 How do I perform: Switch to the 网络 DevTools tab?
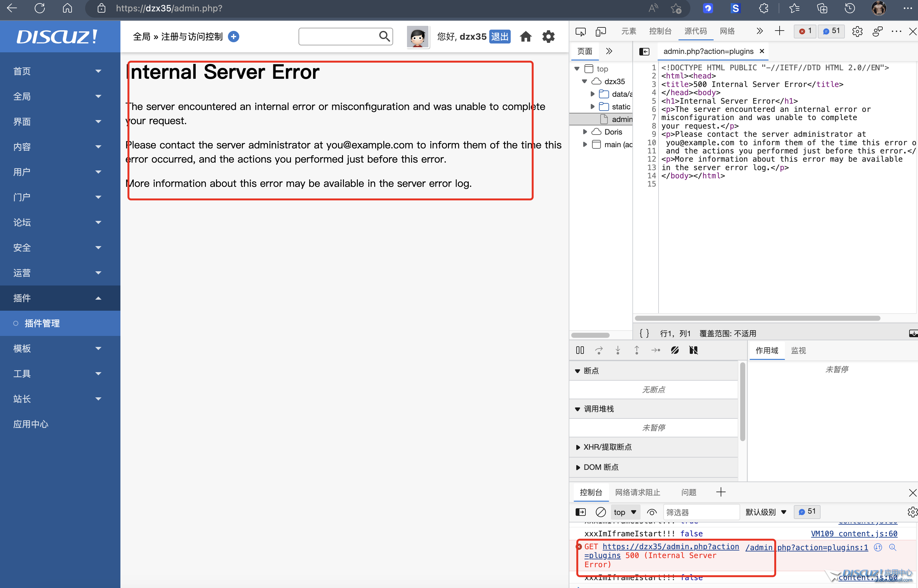[x=727, y=31]
